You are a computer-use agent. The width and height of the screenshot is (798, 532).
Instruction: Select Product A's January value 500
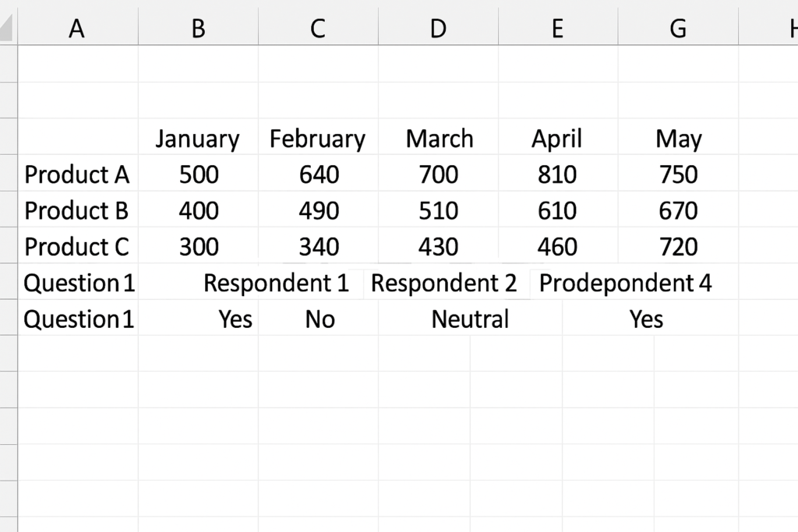[199, 174]
